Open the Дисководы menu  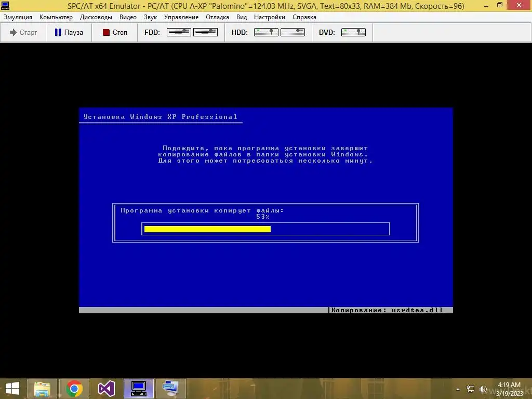96,17
